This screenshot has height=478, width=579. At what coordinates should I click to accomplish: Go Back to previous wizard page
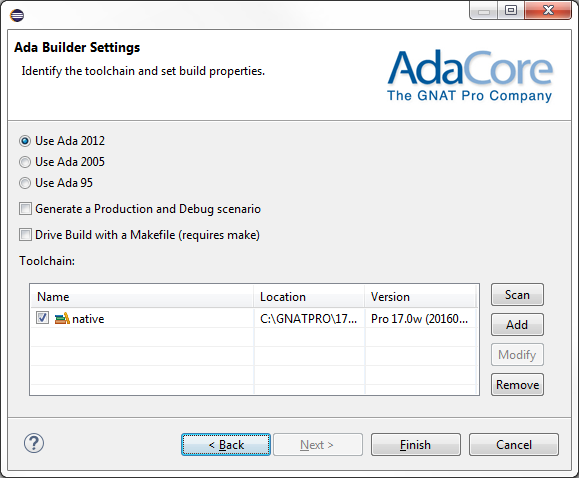pyautogui.click(x=226, y=445)
